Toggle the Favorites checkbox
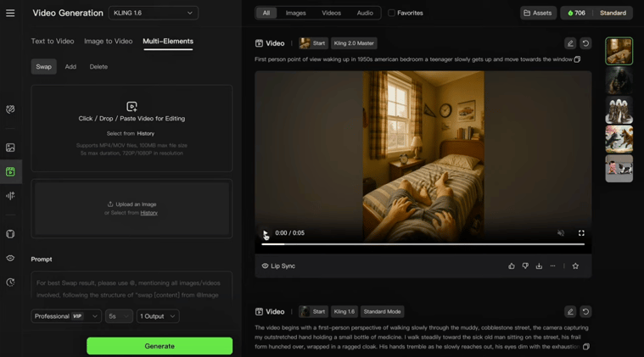The width and height of the screenshot is (644, 357). 391,13
